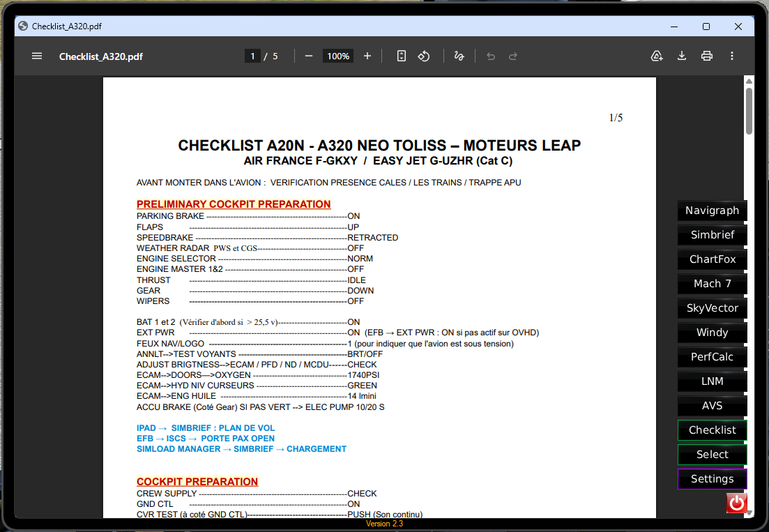Download the Checklist_A320 PDF

pos(682,56)
